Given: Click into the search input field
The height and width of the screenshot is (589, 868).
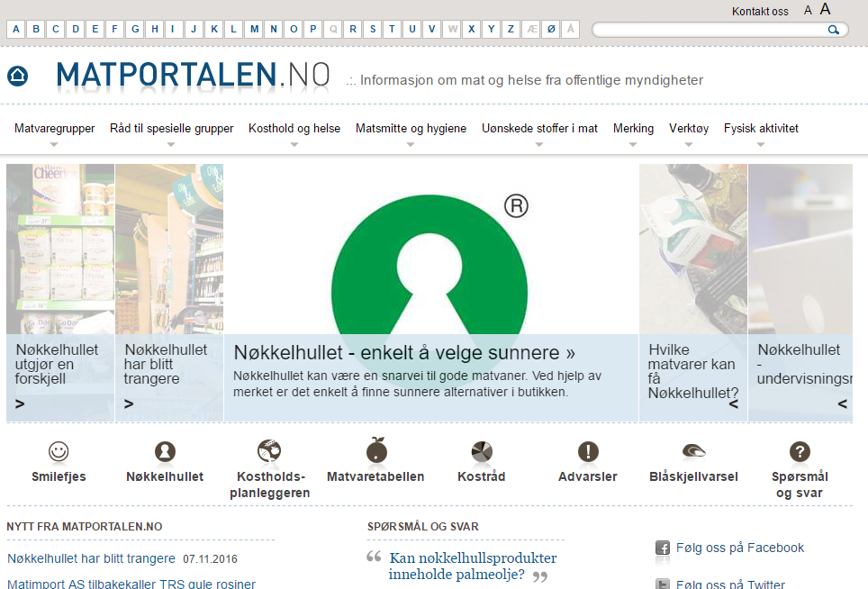Looking at the screenshot, I should 710,30.
